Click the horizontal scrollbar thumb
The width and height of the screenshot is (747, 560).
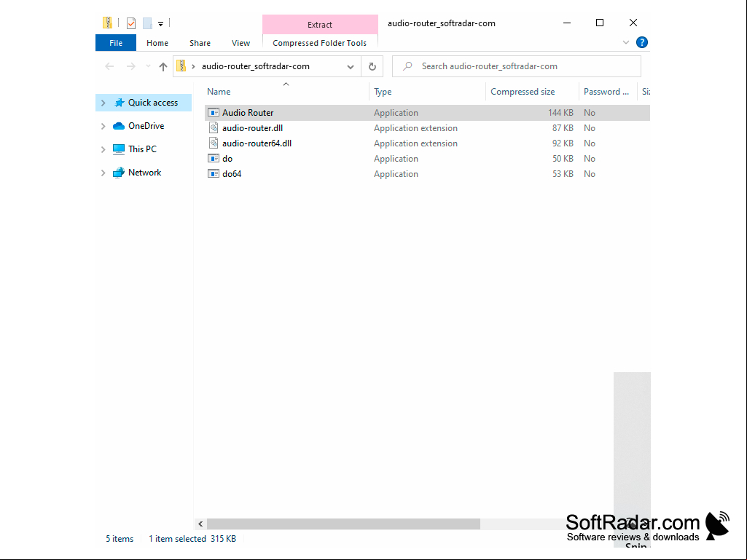click(x=343, y=524)
